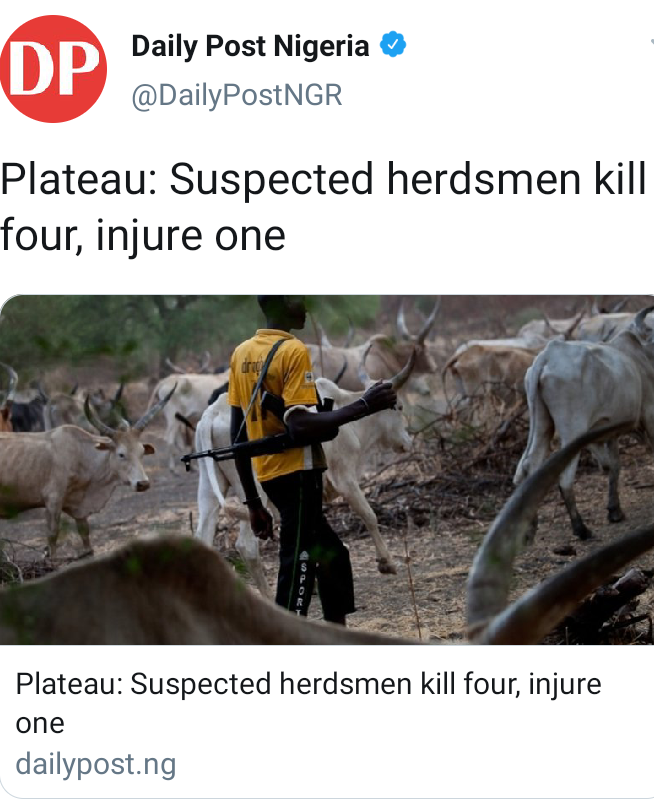Click the blue verified badge

coord(393,44)
